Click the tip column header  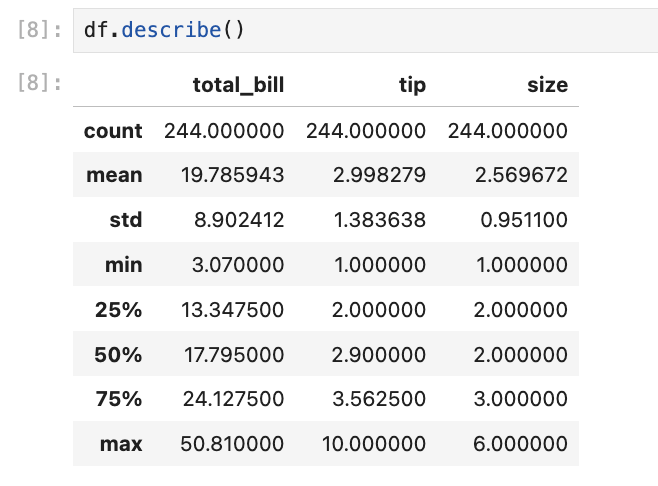pos(413,86)
